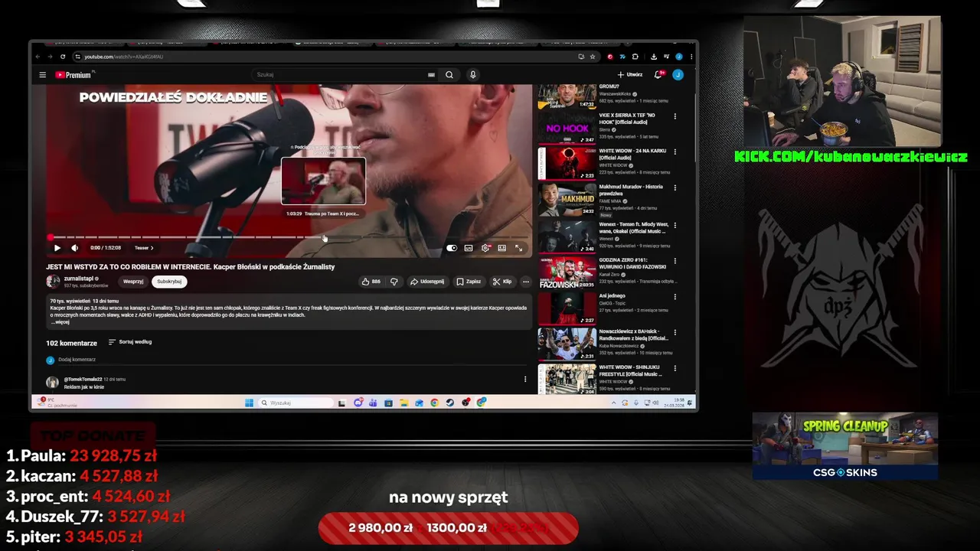This screenshot has height=551, width=980.
Task: Open the Windows Start button
Action: [249, 403]
